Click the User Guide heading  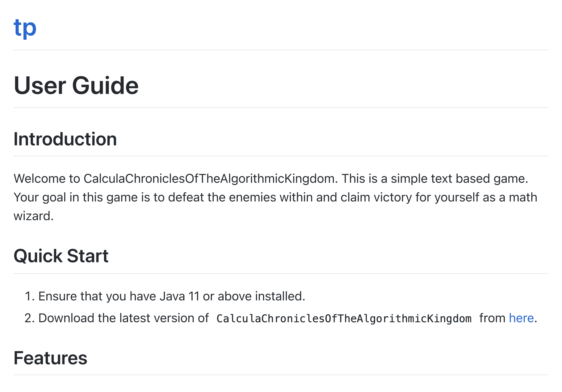click(76, 86)
